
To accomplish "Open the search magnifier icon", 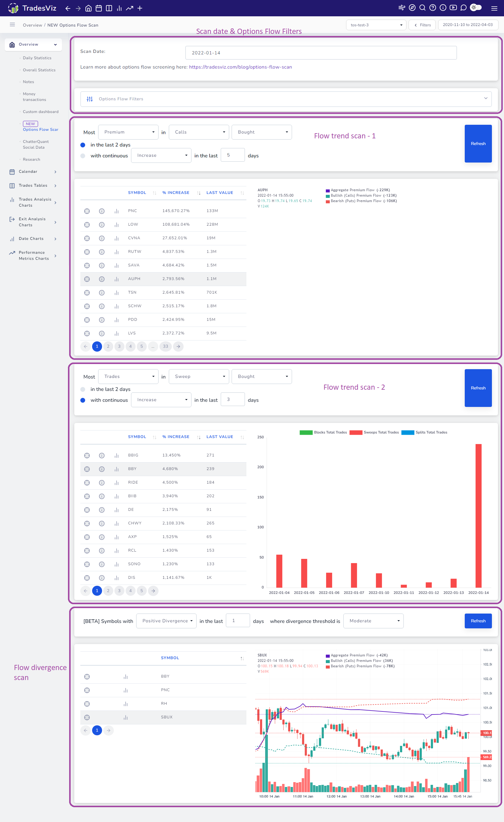I will click(422, 8).
